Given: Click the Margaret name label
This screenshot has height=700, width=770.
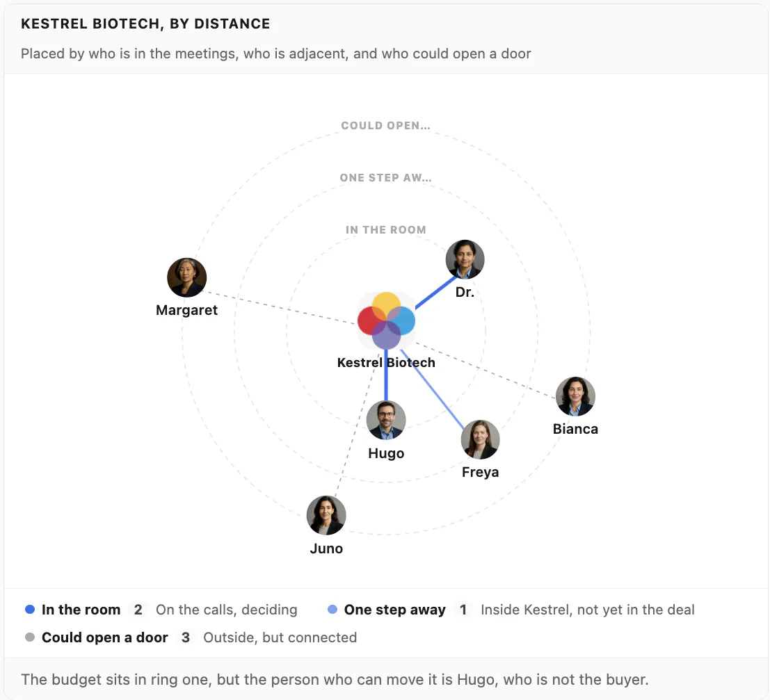Looking at the screenshot, I should click(186, 310).
